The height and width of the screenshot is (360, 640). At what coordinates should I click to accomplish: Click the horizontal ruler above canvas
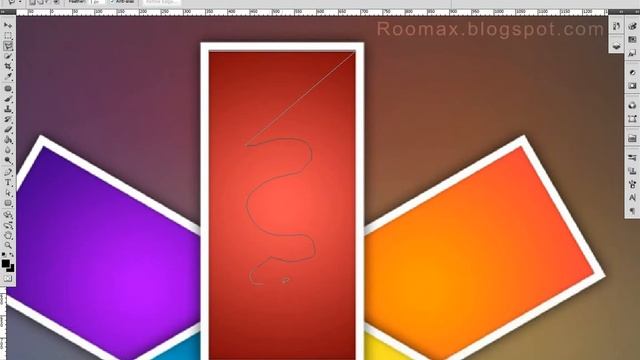(x=312, y=13)
